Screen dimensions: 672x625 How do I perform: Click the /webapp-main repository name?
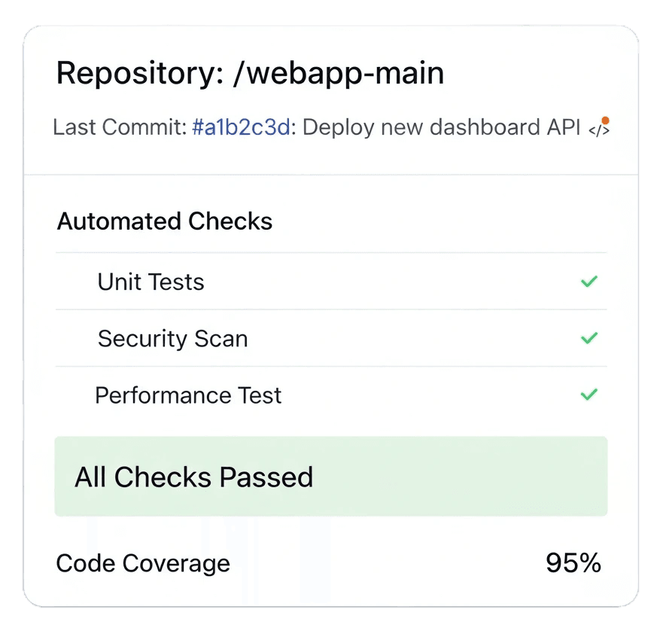pyautogui.click(x=339, y=73)
